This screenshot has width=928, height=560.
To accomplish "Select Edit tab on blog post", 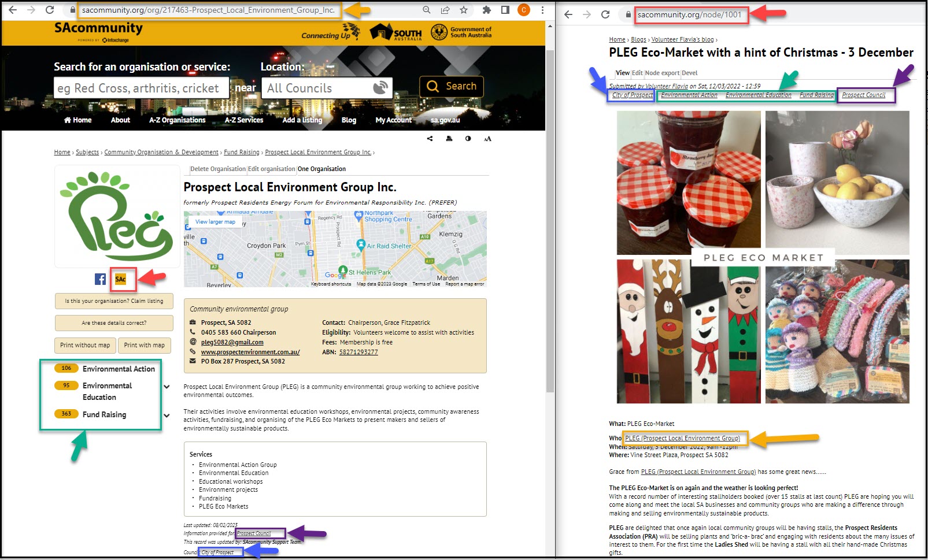I will (x=637, y=73).
